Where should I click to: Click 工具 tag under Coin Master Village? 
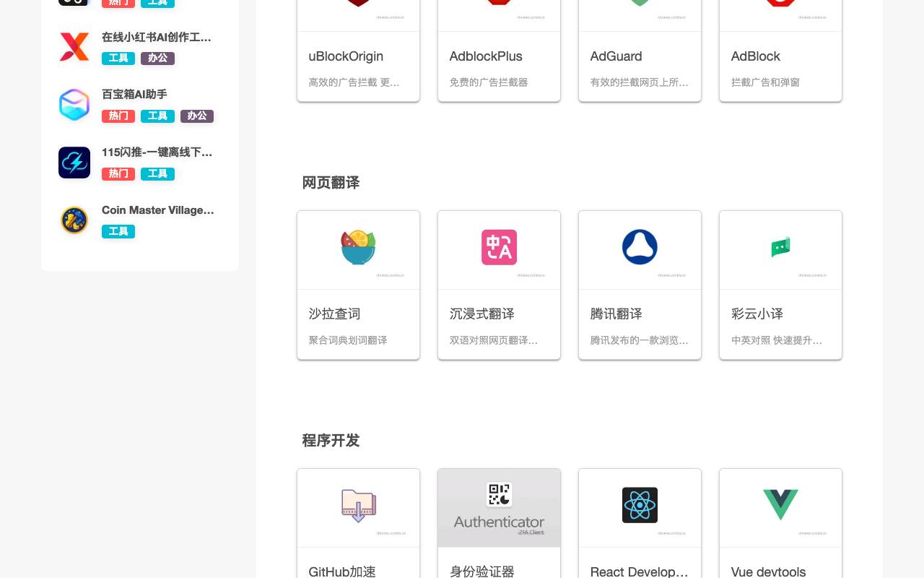118,231
